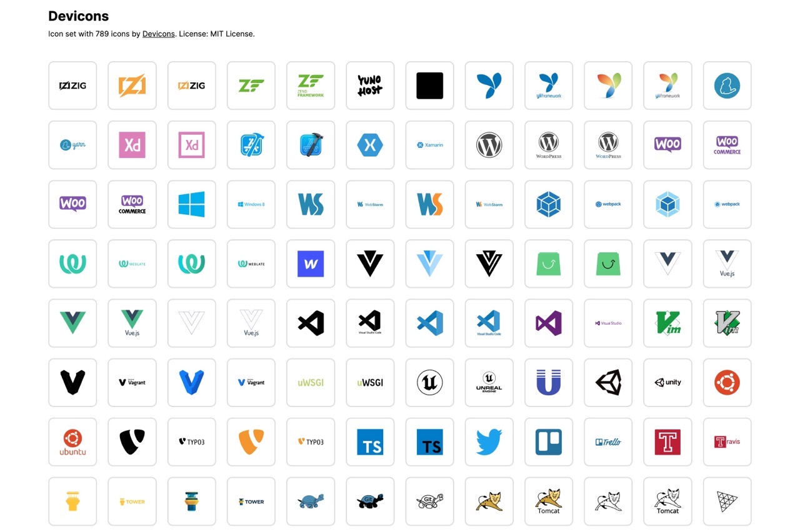Click the Twitter bird icon
800x532 pixels.
(x=489, y=442)
